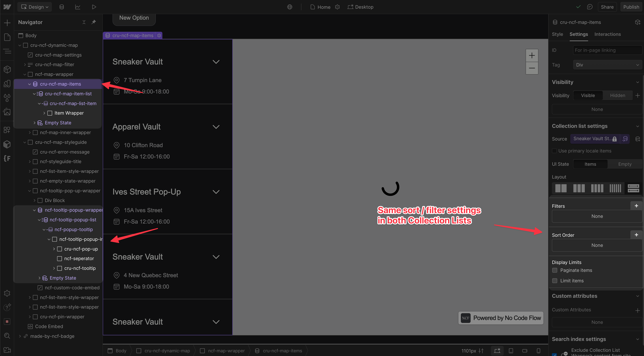644x356 pixels.
Task: Toggle the Navigator panel icon in sidebar
Action: [x=7, y=51]
